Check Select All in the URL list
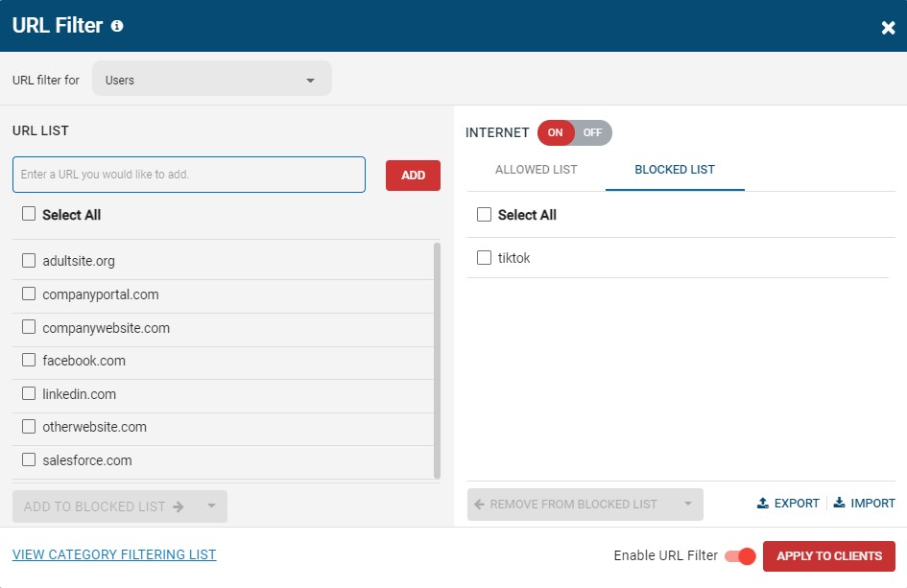907x588 pixels. 29,214
